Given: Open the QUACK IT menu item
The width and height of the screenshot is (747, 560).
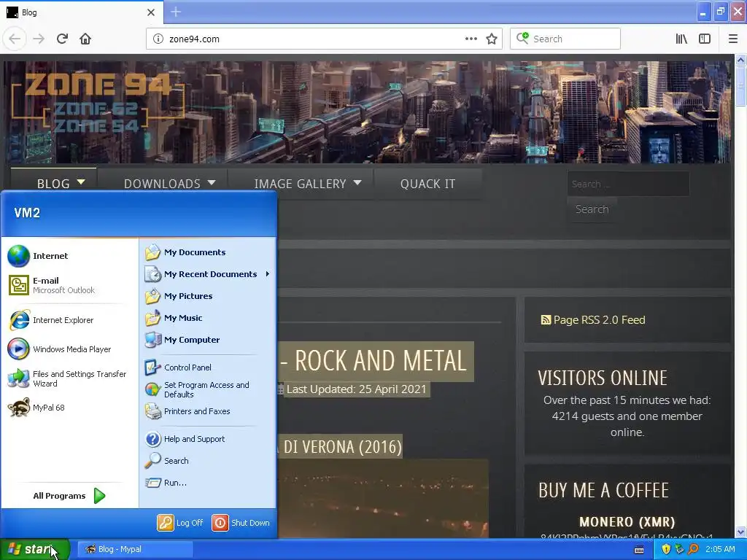Looking at the screenshot, I should [x=427, y=184].
